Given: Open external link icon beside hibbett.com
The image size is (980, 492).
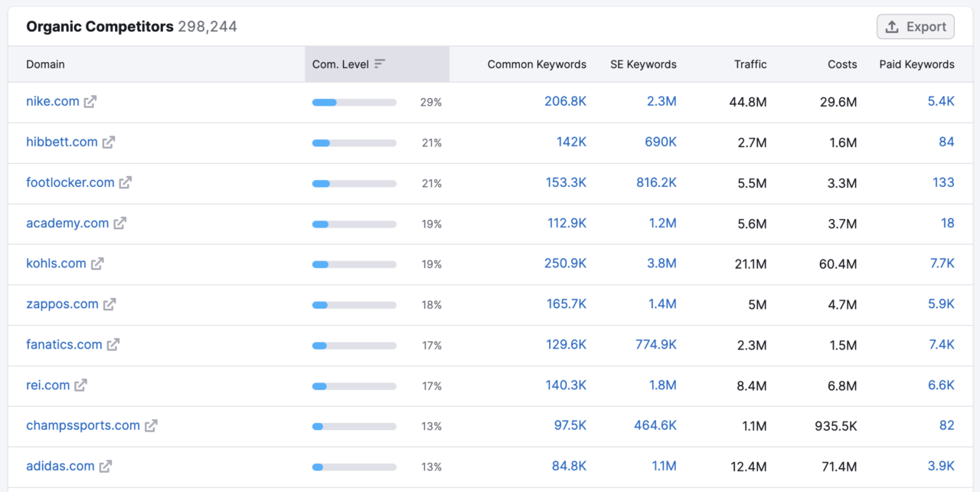Looking at the screenshot, I should tap(109, 143).
